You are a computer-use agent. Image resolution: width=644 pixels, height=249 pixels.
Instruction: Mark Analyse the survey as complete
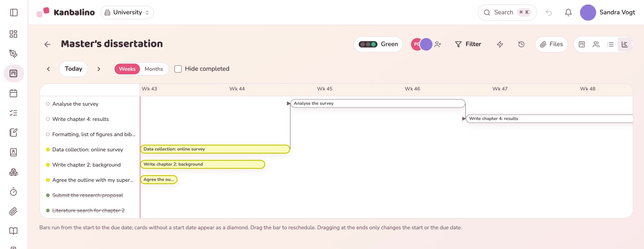pyautogui.click(x=48, y=104)
